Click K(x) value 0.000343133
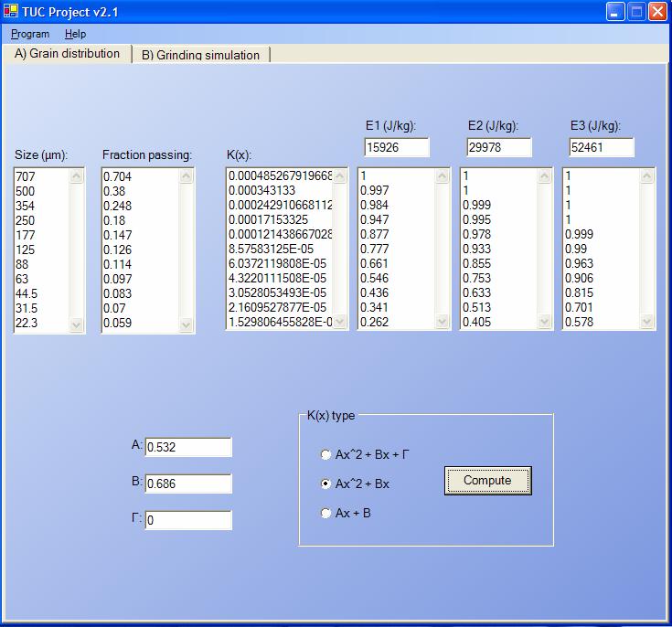Screen dimensions: 672x627 (261, 190)
